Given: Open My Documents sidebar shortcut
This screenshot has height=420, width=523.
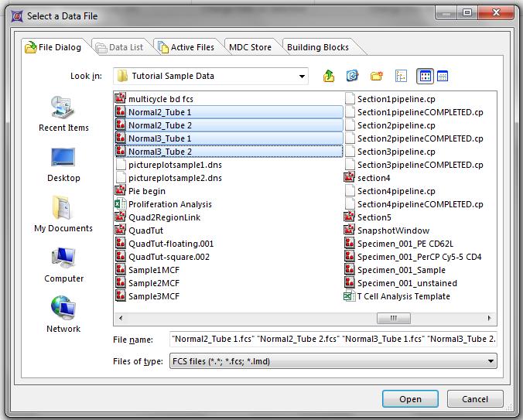Looking at the screenshot, I should point(63,214).
